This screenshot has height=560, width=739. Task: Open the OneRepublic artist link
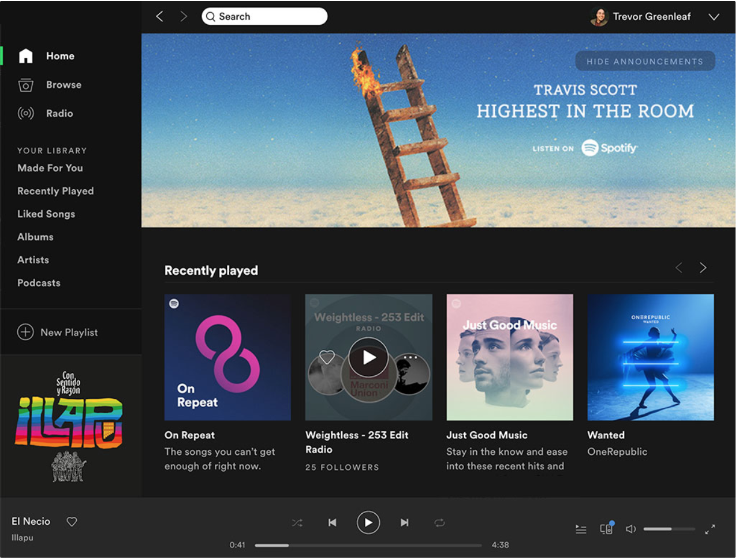tap(617, 452)
